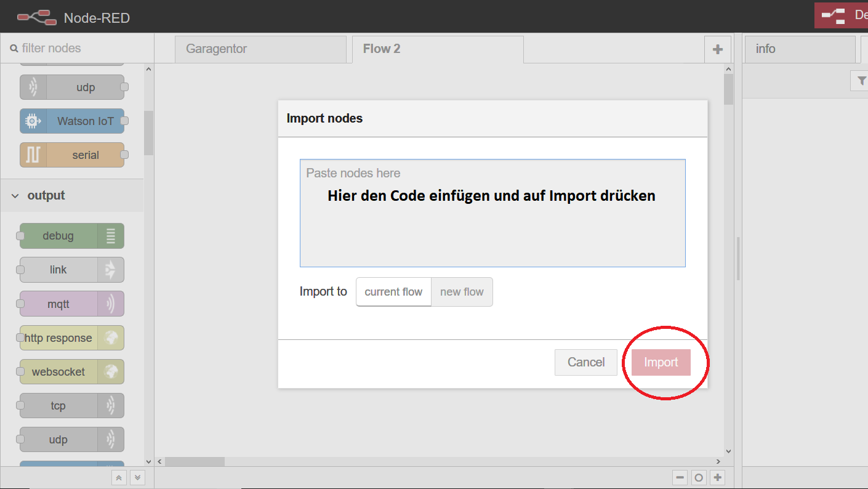The height and width of the screenshot is (489, 868).
Task: Select the debug output node
Action: click(72, 236)
